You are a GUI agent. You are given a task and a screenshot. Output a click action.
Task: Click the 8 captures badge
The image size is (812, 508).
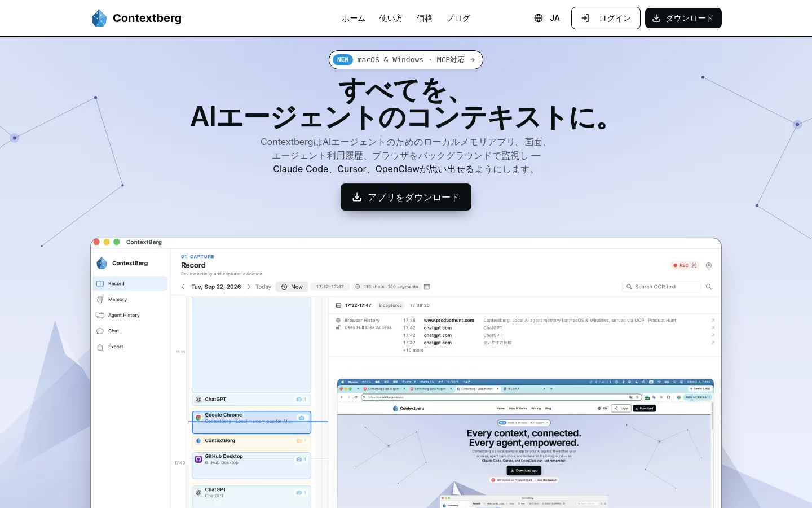coord(390,305)
